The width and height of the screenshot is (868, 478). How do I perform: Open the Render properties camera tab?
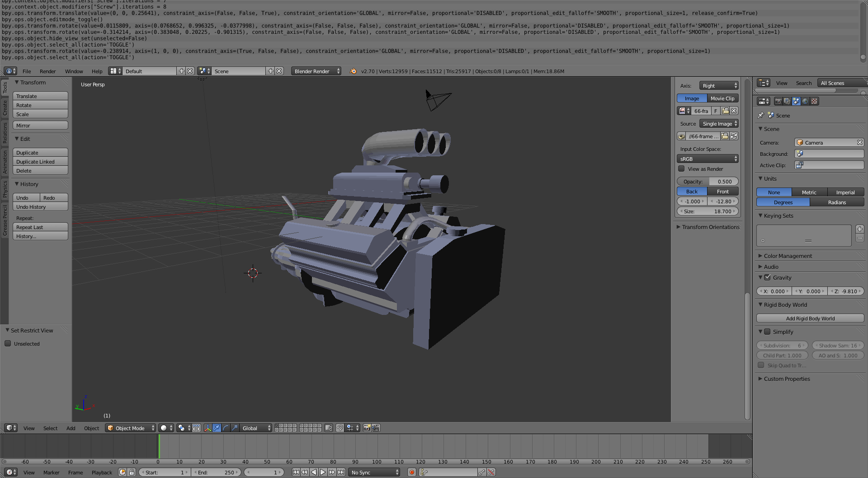tap(778, 101)
